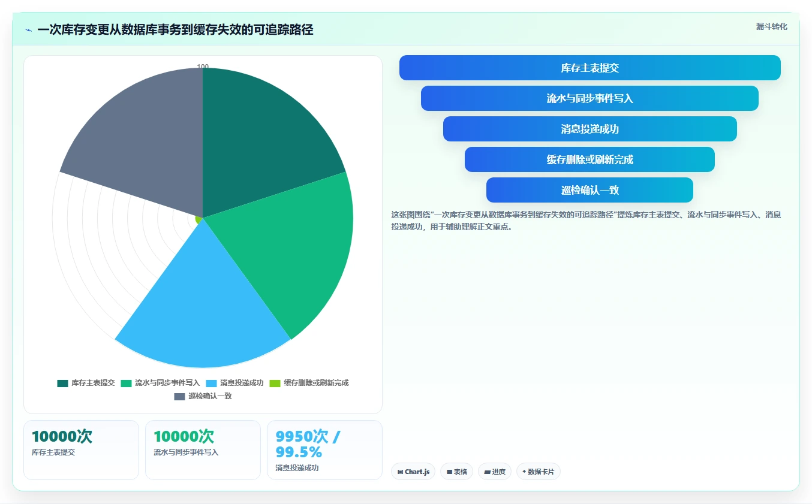Click the 10000次 库存主表提交 data card
The height and width of the screenshot is (504, 812).
(81, 450)
